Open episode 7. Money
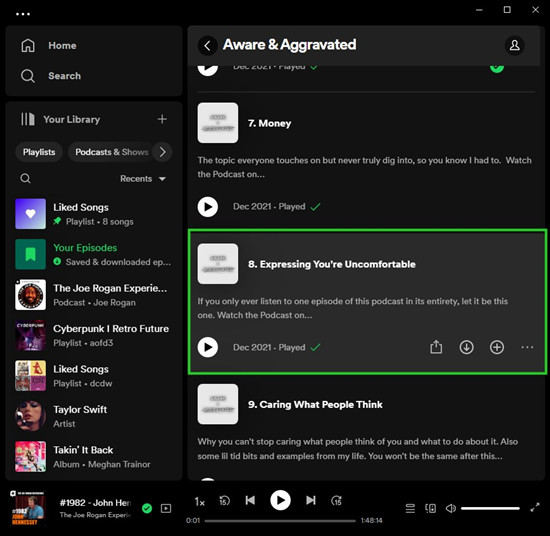Viewport: 550px width, 536px height. pos(269,123)
